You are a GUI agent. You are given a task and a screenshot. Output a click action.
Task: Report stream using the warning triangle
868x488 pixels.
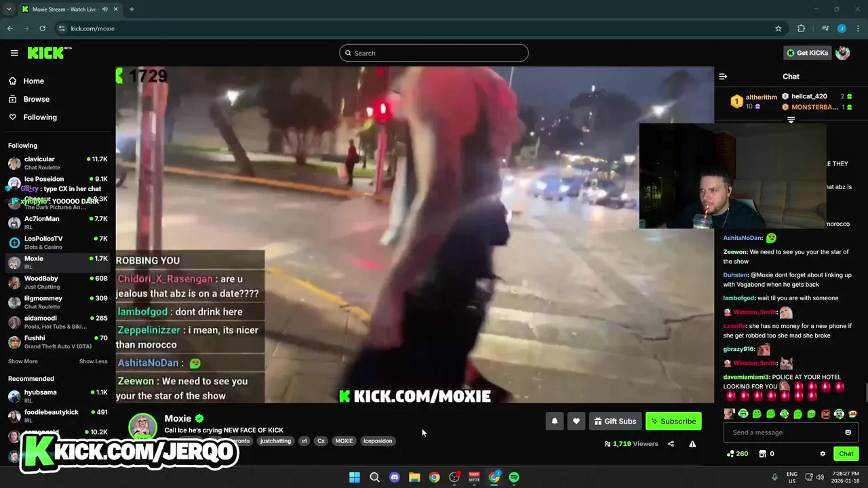(x=692, y=444)
